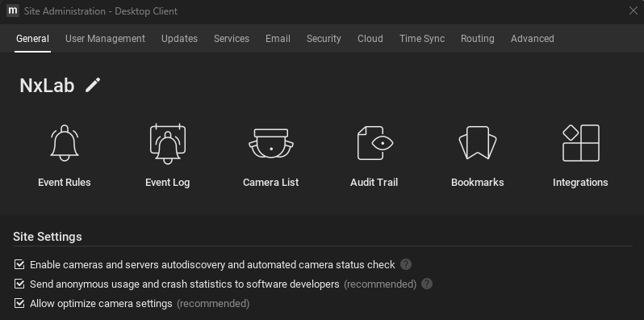Image resolution: width=644 pixels, height=320 pixels.
Task: Open the Bookmarks icon
Action: coord(478,143)
